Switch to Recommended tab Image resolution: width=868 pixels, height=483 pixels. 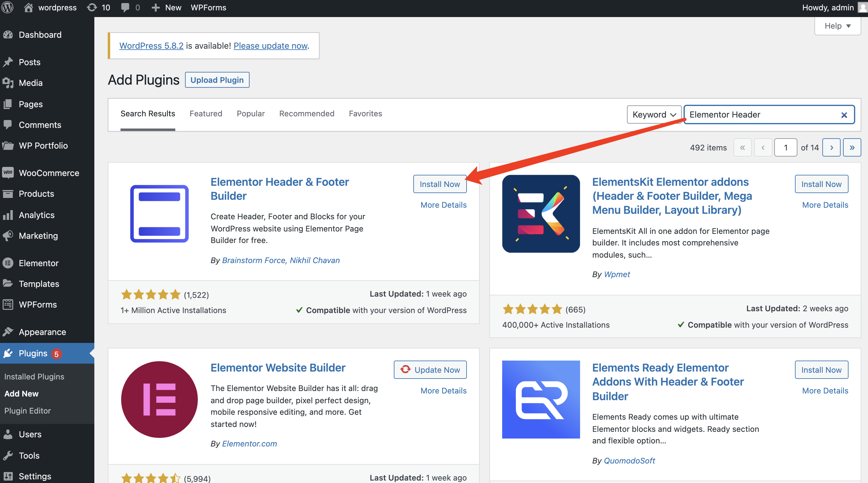click(307, 114)
